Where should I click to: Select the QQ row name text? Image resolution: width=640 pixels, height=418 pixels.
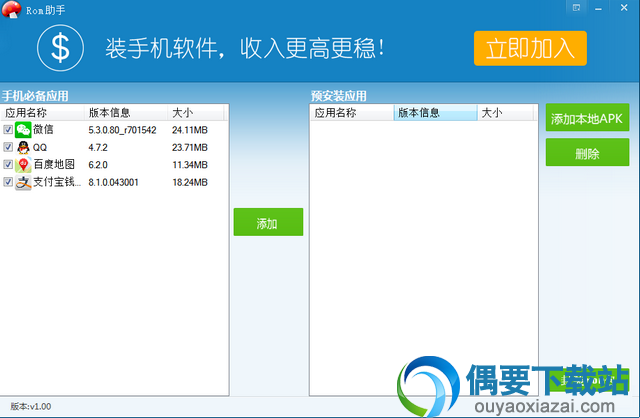pyautogui.click(x=40, y=147)
